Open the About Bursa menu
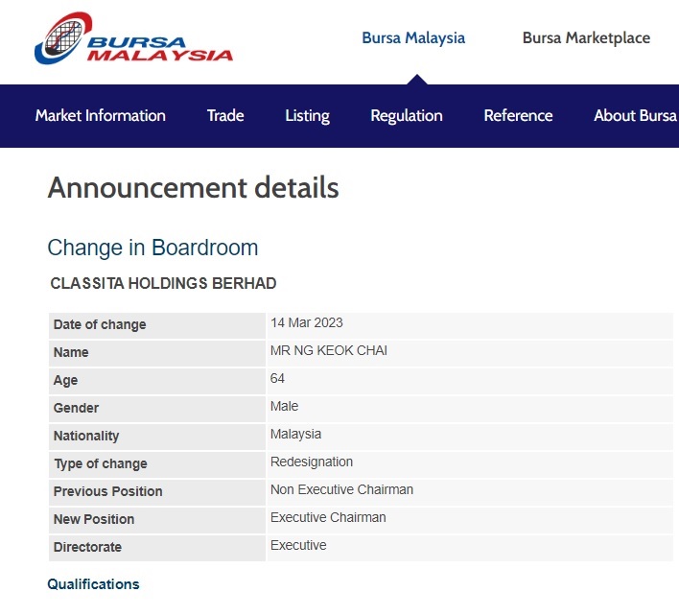 (x=635, y=116)
